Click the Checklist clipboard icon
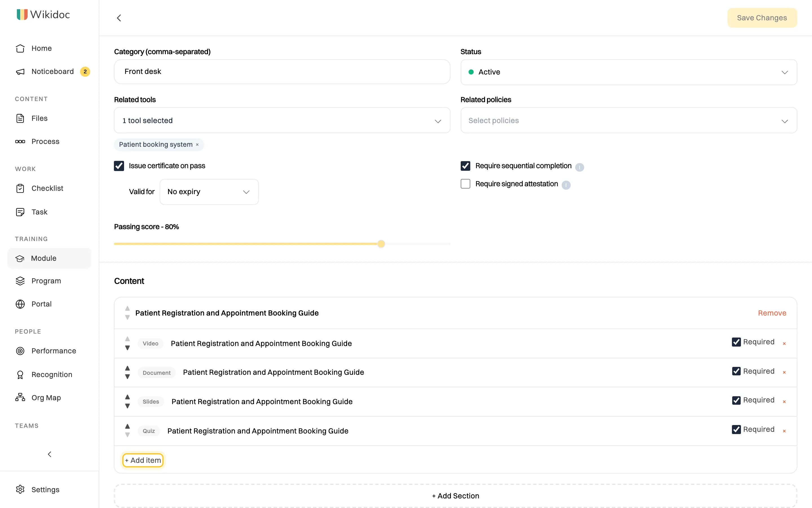812x508 pixels. pyautogui.click(x=20, y=188)
